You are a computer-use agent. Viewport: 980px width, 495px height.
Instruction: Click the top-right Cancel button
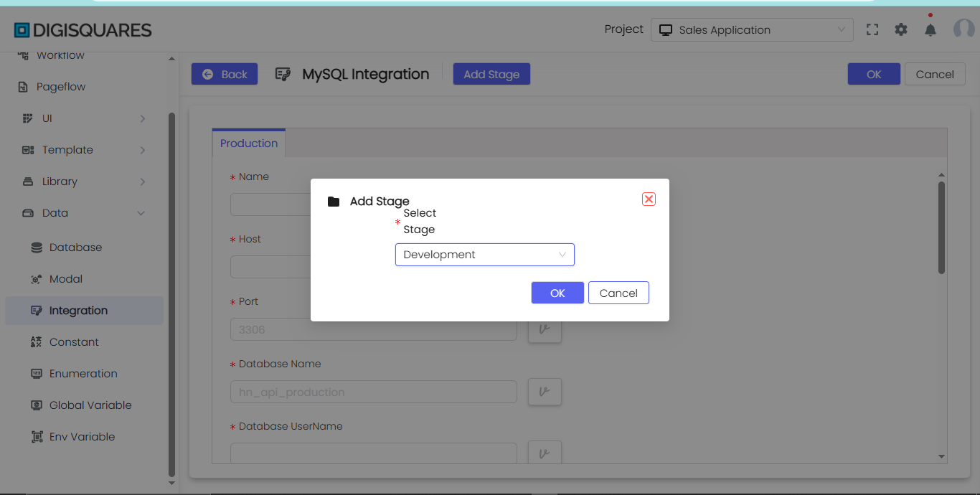[935, 74]
